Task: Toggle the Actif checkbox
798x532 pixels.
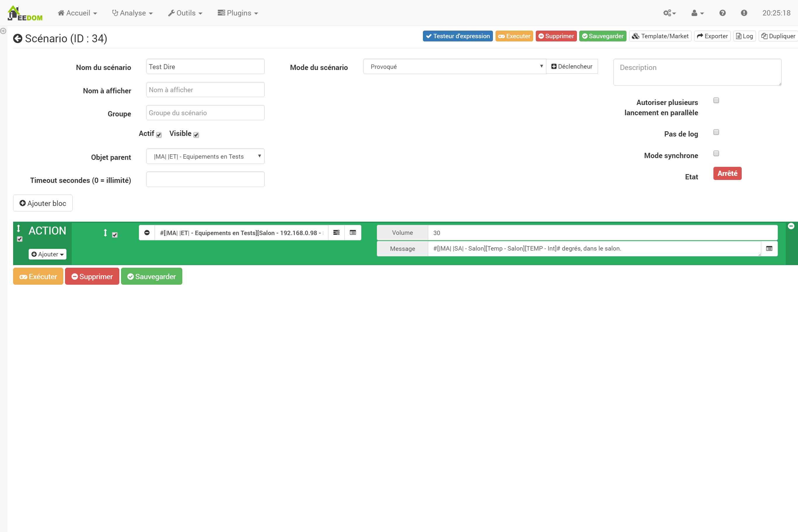Action: click(159, 135)
